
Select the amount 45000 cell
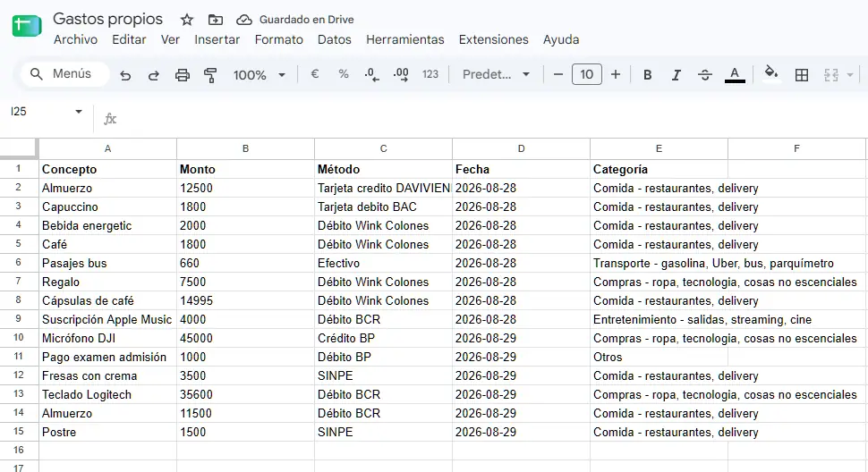(x=245, y=338)
